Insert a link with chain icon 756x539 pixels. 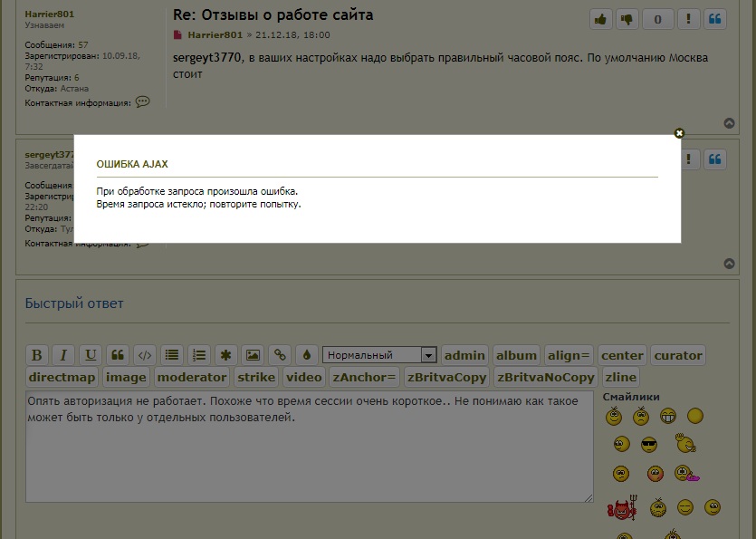click(280, 355)
